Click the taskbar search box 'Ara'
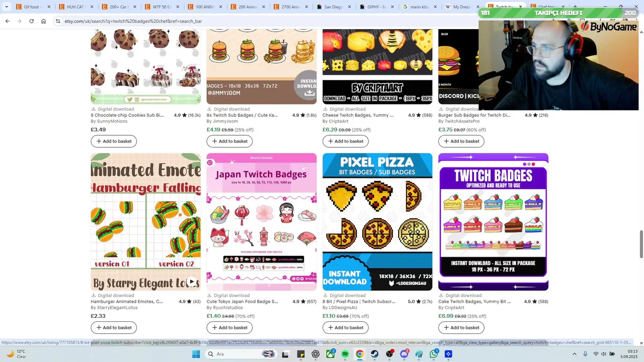Screen dimensions: 644x362 pos(242,354)
